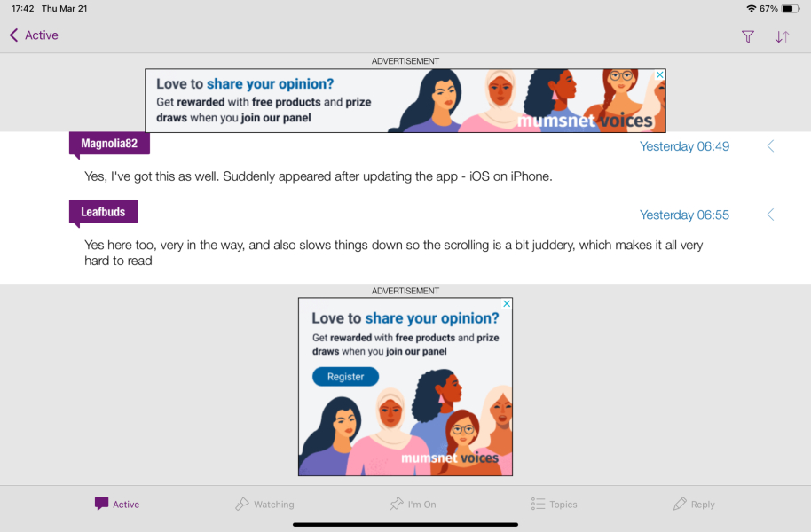Switch to the Watching tab label
Screen dimensions: 811x532
(273, 505)
